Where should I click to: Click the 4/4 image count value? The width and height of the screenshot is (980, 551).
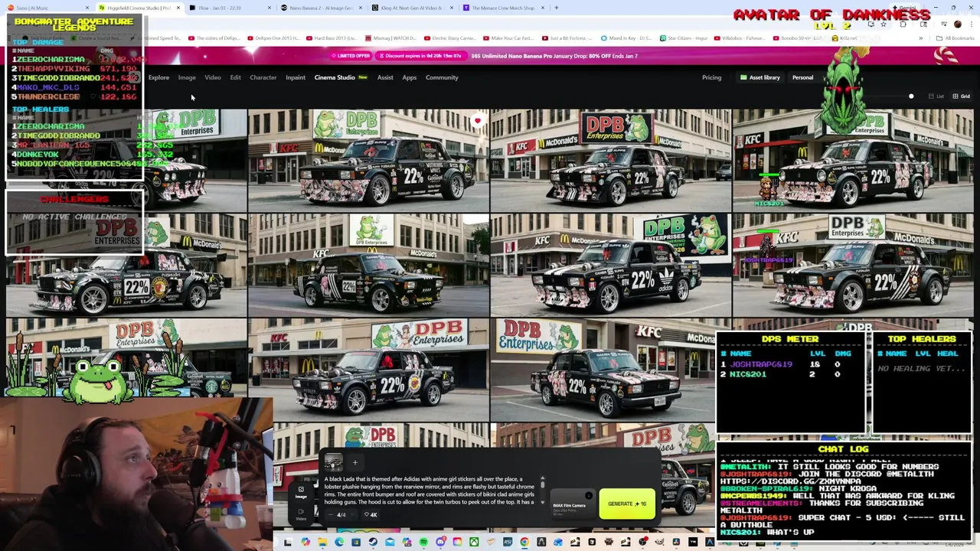(341, 515)
